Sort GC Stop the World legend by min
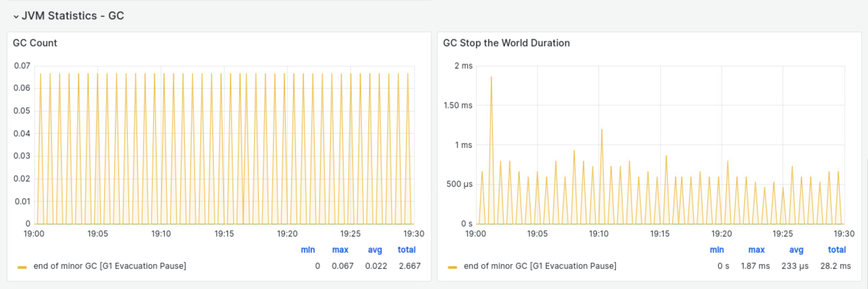Screen dimensions: 868x289 (717, 250)
